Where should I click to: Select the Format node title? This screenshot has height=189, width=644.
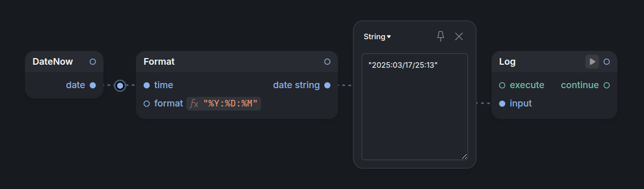(x=159, y=62)
